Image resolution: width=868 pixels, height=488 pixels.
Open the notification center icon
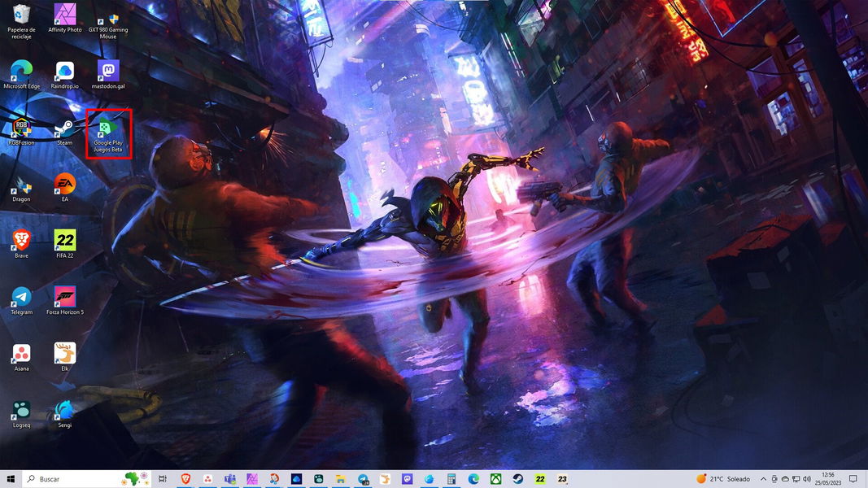853,479
